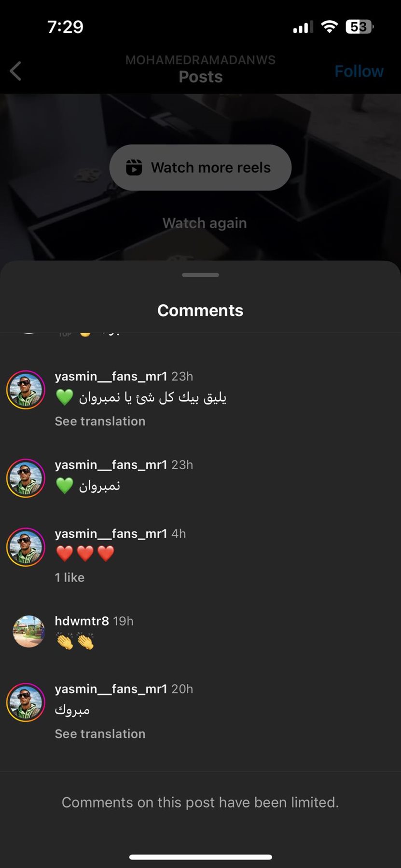Image resolution: width=401 pixels, height=868 pixels.
Task: Check the Wi-Fi status icon
Action: click(x=329, y=27)
